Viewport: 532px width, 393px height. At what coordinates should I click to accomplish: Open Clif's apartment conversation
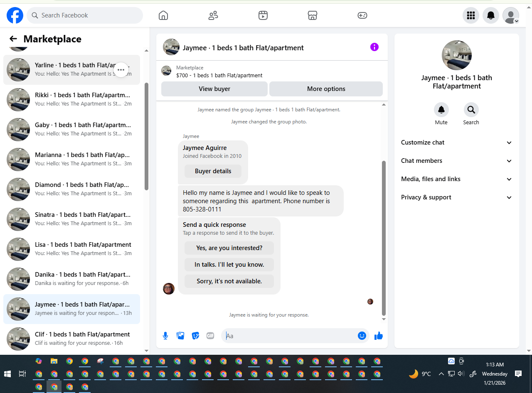(71, 339)
